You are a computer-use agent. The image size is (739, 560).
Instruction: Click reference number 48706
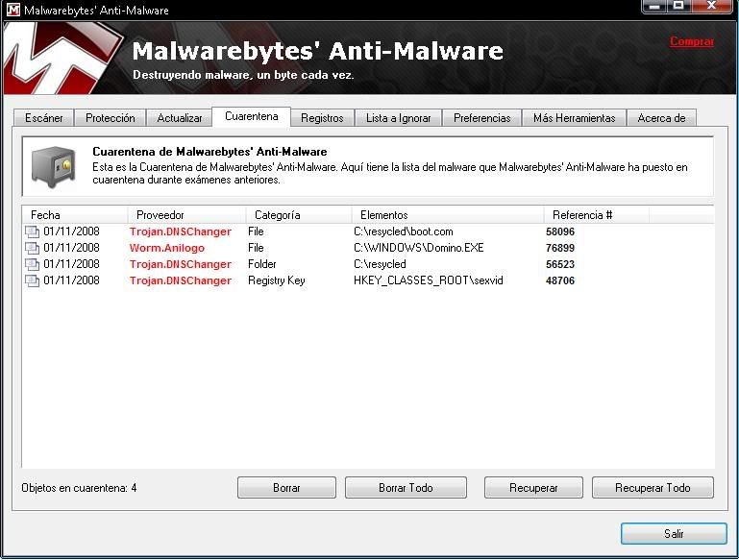[560, 280]
